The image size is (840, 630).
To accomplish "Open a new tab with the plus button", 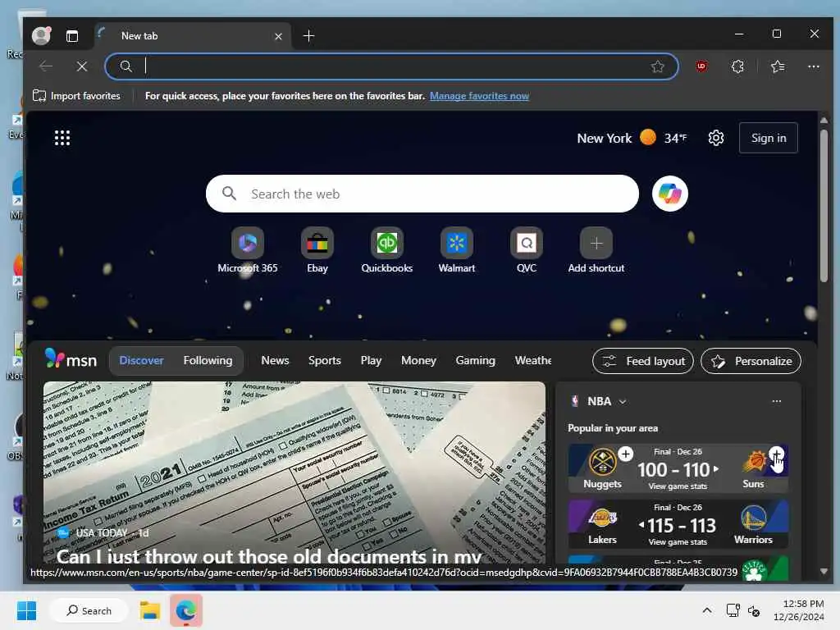I will (308, 36).
